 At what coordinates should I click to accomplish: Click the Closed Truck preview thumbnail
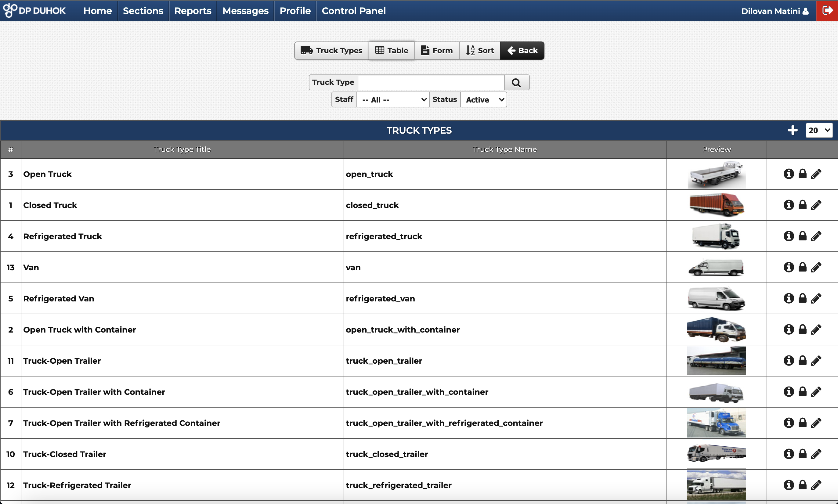pos(717,205)
